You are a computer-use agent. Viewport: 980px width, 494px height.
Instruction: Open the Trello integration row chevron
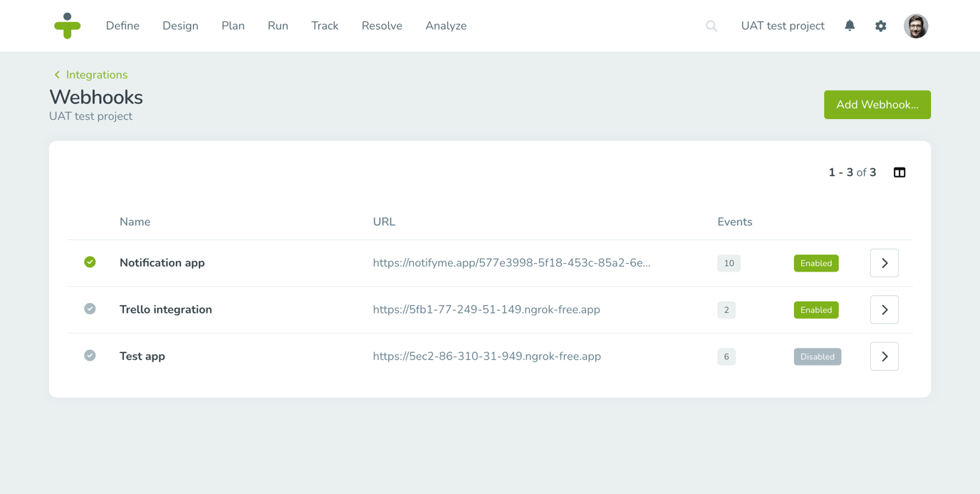click(884, 309)
